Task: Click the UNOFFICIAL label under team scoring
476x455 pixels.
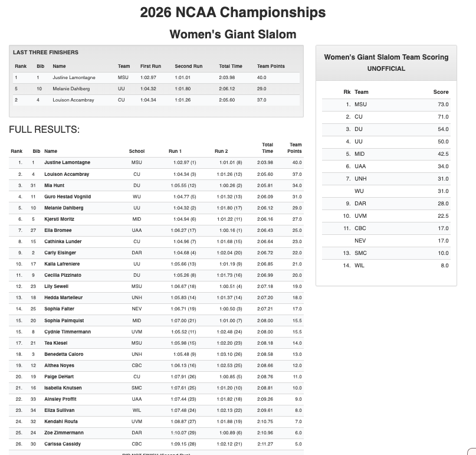Action: click(386, 69)
